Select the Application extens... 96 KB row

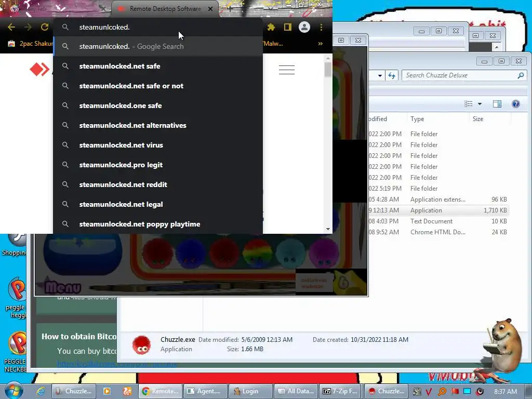coord(438,199)
